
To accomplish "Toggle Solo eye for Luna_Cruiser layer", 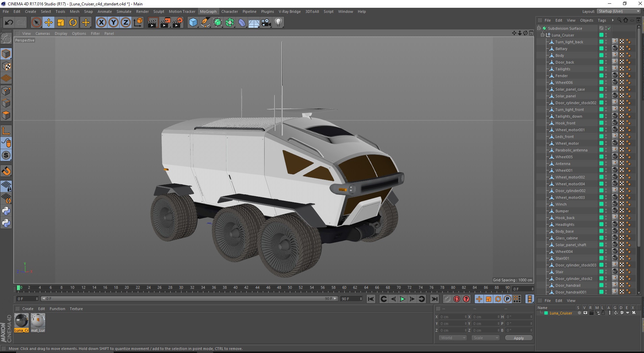I will coord(585,313).
